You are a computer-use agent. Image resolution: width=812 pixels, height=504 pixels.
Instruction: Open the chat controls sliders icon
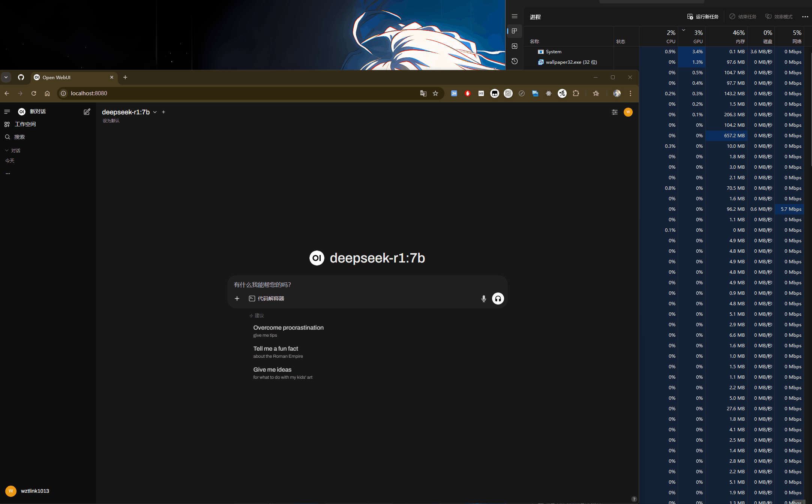coord(614,112)
